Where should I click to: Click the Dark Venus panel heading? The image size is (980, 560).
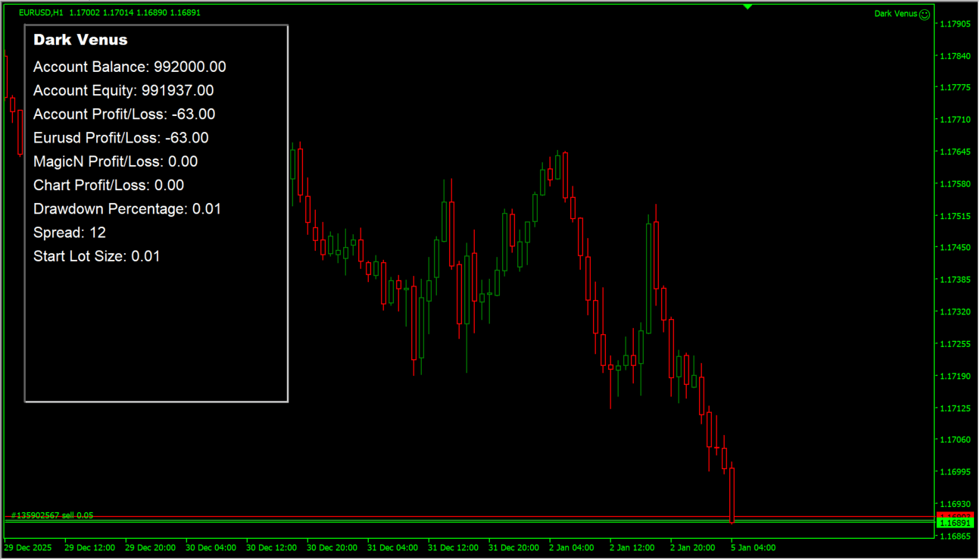(80, 40)
